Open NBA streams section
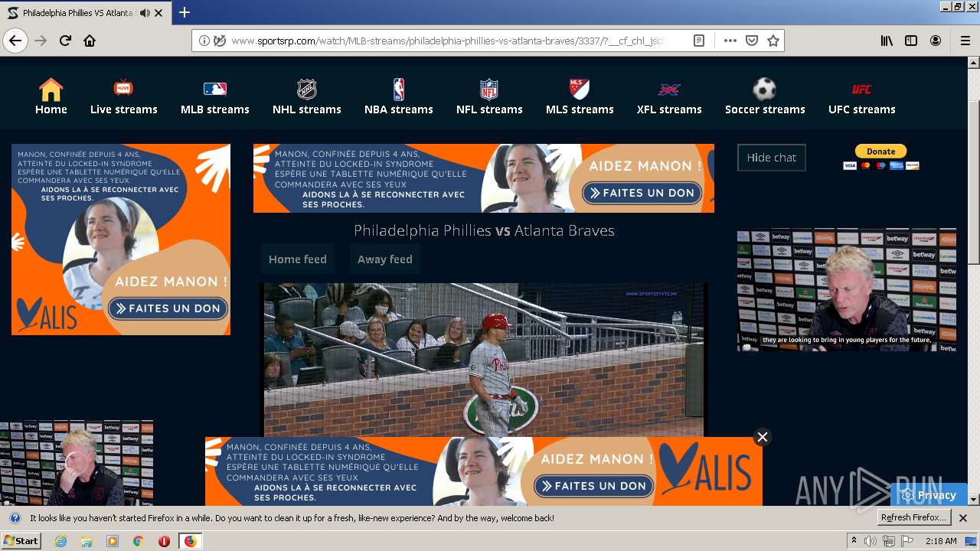The width and height of the screenshot is (980, 551). point(398,97)
